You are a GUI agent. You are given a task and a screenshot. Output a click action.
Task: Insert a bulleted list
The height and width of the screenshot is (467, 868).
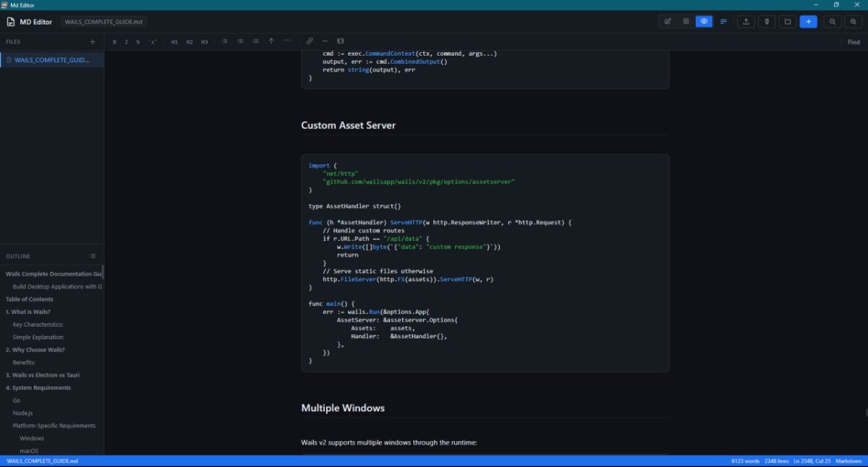(225, 41)
